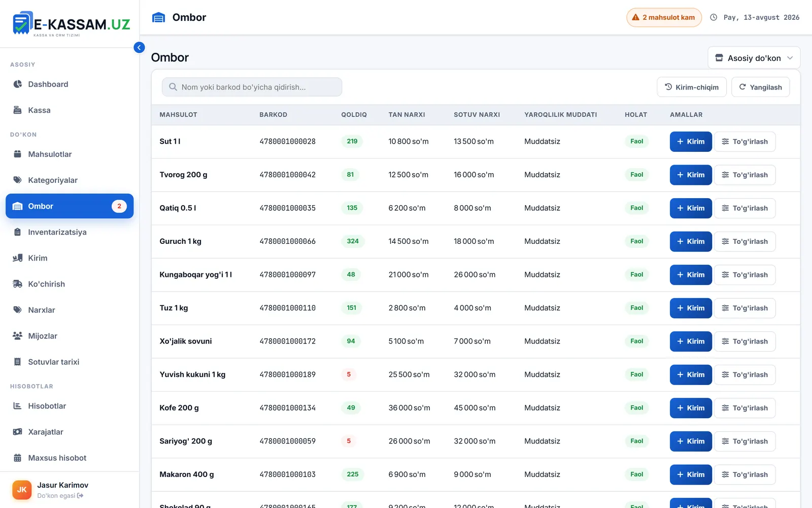The width and height of the screenshot is (812, 508).
Task: Click To'g'irlash for Guruch 1 kg
Action: (745, 241)
